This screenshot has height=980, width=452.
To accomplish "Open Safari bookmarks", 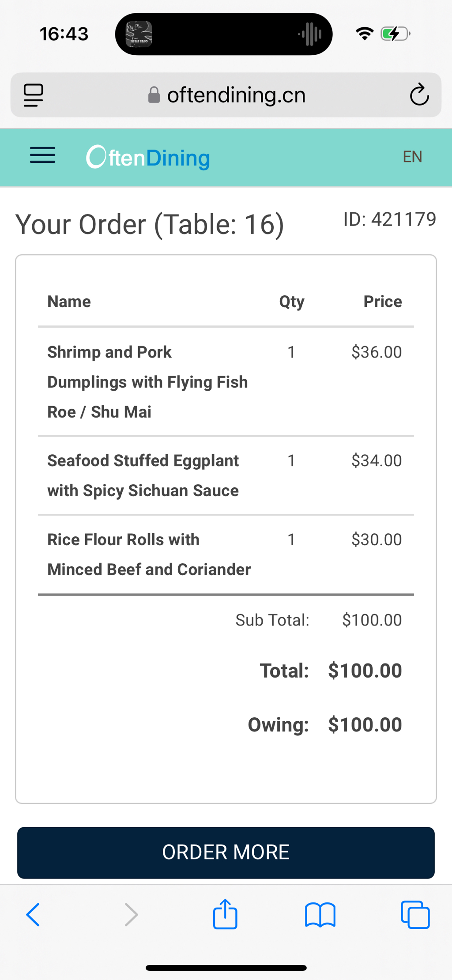I will (x=320, y=914).
